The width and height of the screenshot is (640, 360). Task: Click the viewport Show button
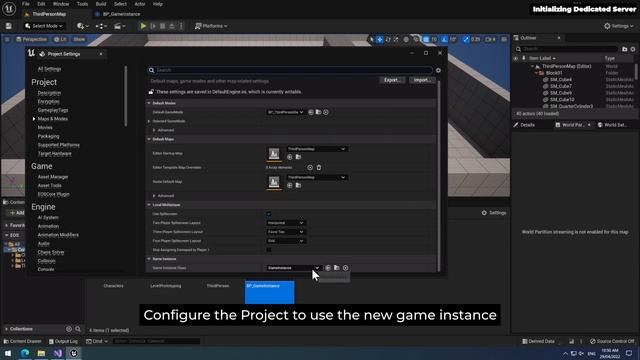coord(79,40)
